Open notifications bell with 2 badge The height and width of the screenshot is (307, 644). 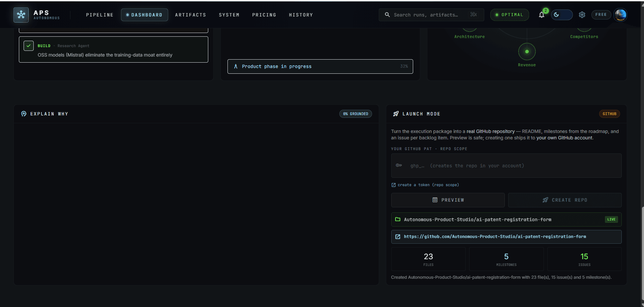coord(542,15)
